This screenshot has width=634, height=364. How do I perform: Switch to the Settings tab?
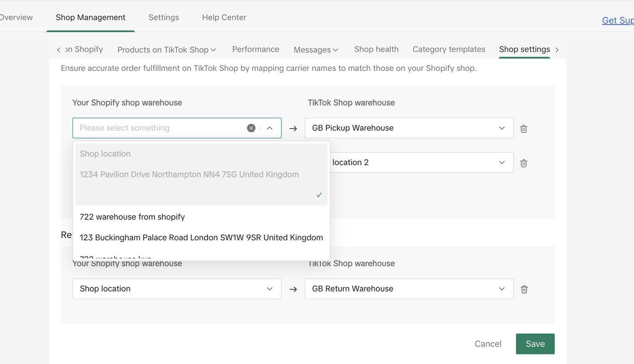[x=163, y=17]
